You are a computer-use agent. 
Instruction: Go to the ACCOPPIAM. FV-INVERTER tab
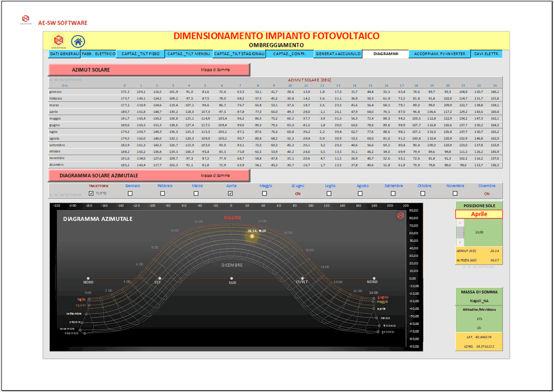[x=439, y=54]
